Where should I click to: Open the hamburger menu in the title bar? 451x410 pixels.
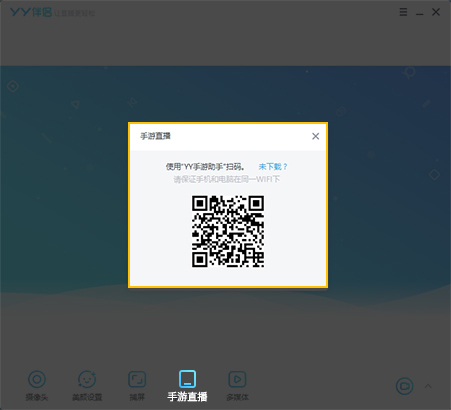[x=403, y=12]
